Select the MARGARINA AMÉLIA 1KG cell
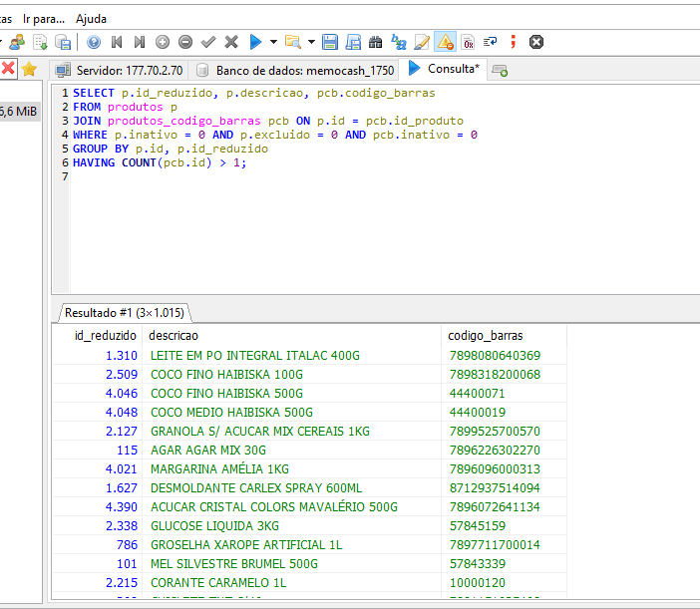The width and height of the screenshot is (700, 609). point(219,469)
